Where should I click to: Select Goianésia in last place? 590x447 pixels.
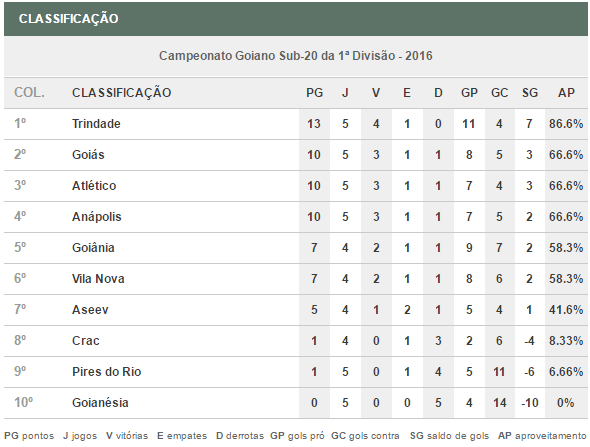(x=100, y=403)
